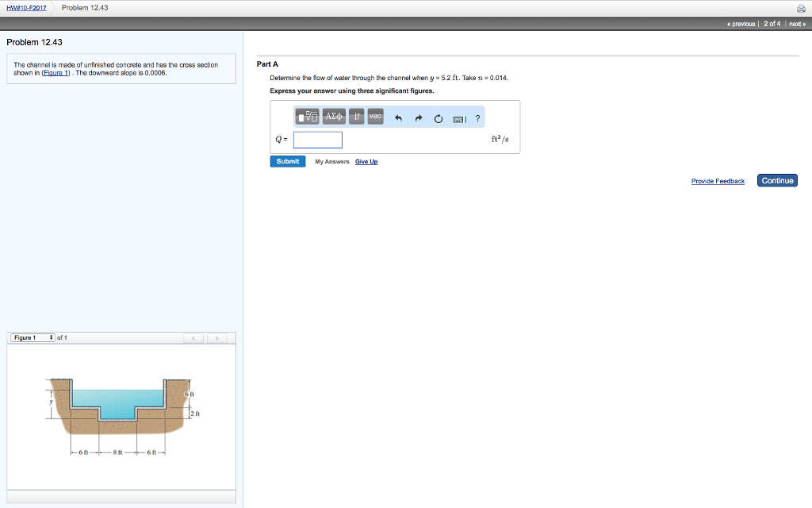Screen dimensions: 812x508
Task: Open the math templates (fraction/root) tool
Action: (307, 117)
